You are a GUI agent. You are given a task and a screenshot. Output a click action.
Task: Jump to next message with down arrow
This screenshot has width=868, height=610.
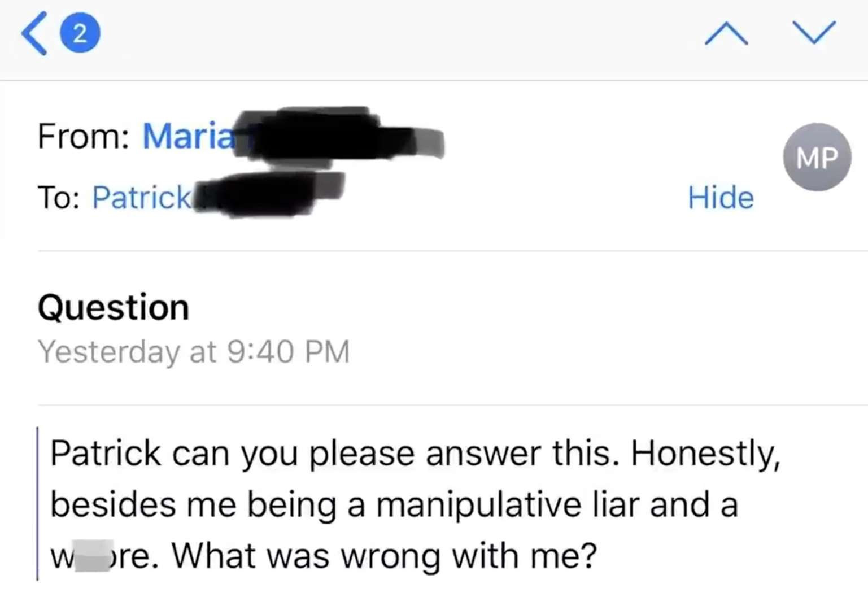(x=814, y=32)
